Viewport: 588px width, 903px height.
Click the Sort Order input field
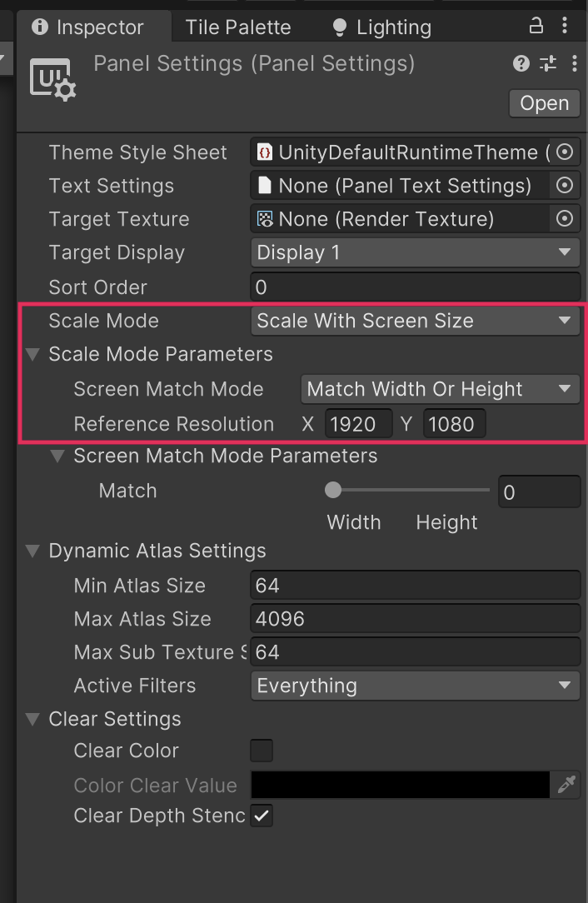coord(415,287)
